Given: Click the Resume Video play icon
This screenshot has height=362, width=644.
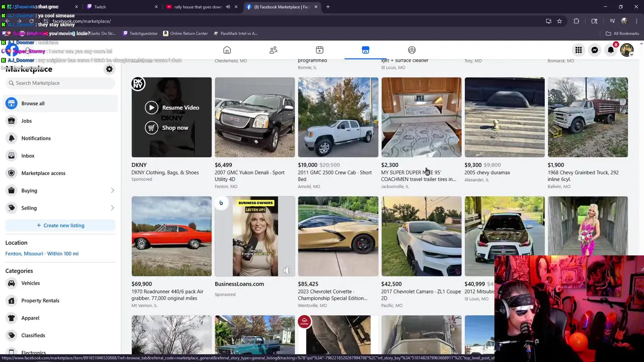Looking at the screenshot, I should click(151, 108).
